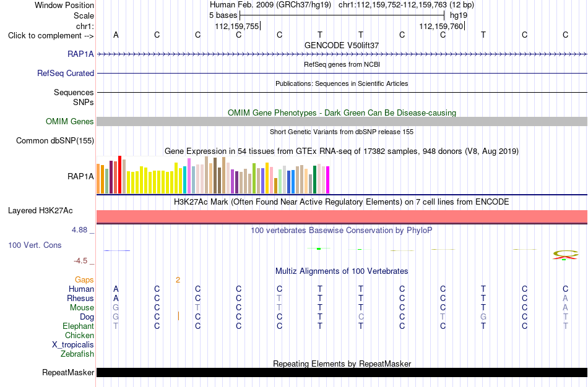Click the GENCODE V50lift37 track title
The image size is (588, 387).
[x=342, y=45]
